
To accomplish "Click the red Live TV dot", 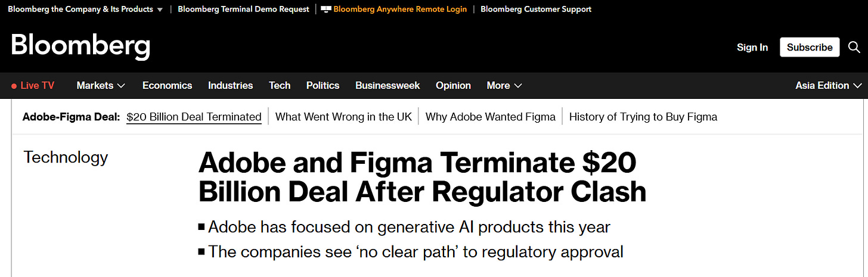I will (x=14, y=86).
